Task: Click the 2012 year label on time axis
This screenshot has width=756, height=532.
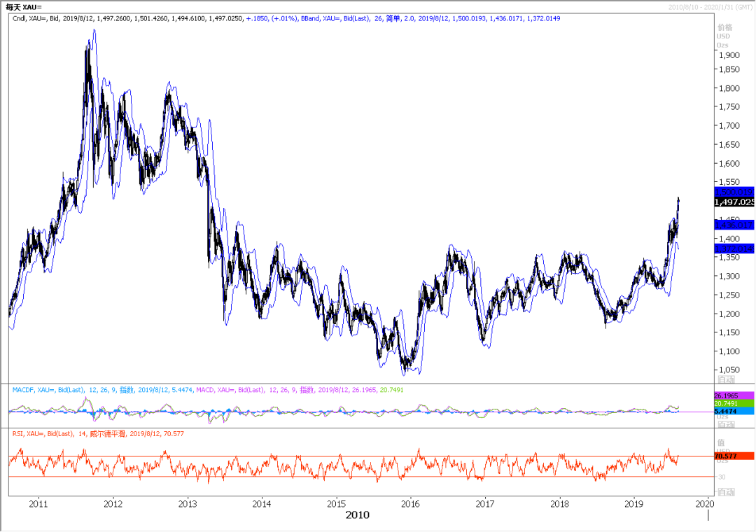Action: point(113,504)
